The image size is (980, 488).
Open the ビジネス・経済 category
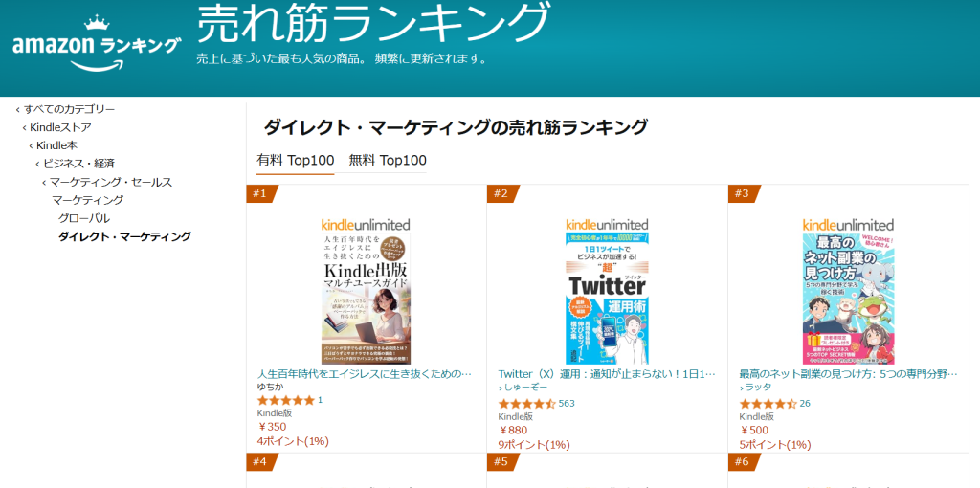click(x=78, y=164)
